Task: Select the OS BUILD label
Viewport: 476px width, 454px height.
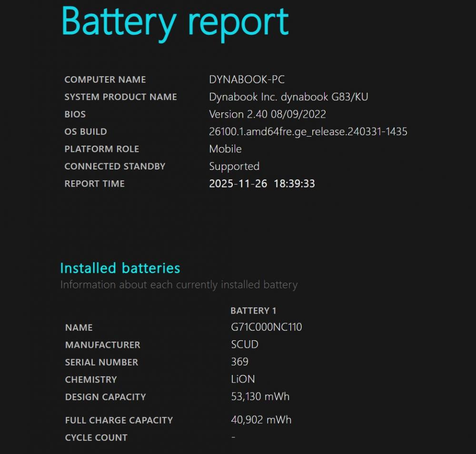Action: pyautogui.click(x=86, y=132)
